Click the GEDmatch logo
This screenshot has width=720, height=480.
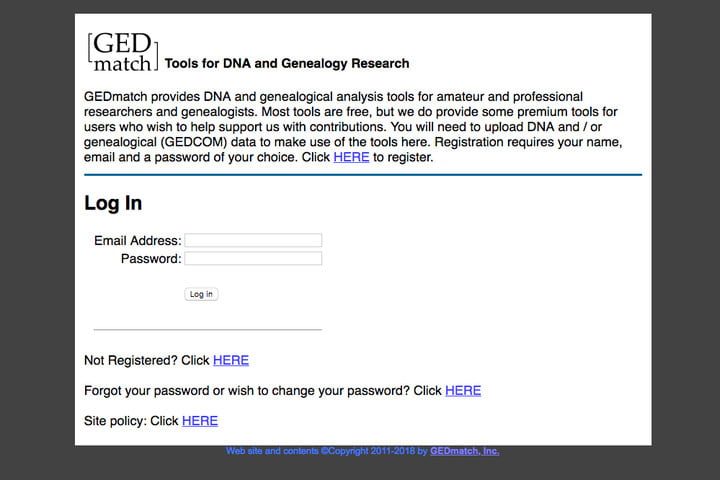(122, 52)
